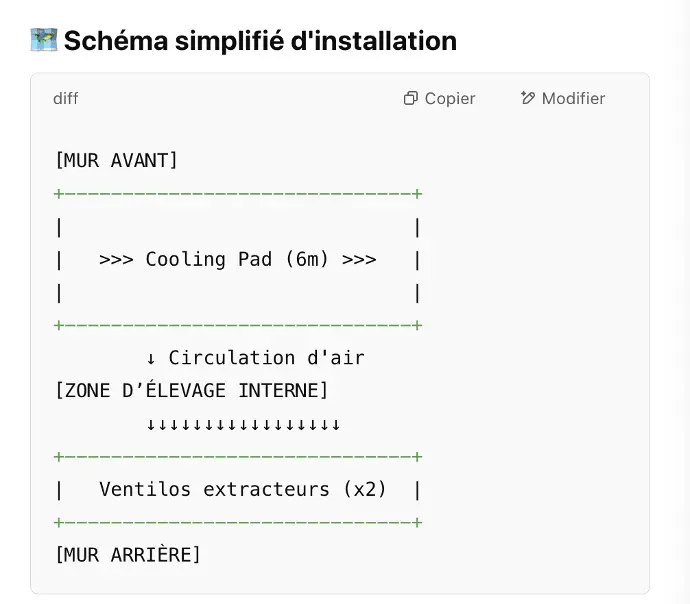Viewport: 690px width, 604px height.
Task: Click the 'Ventilos extracteurs (x2)' text
Action: click(242, 489)
